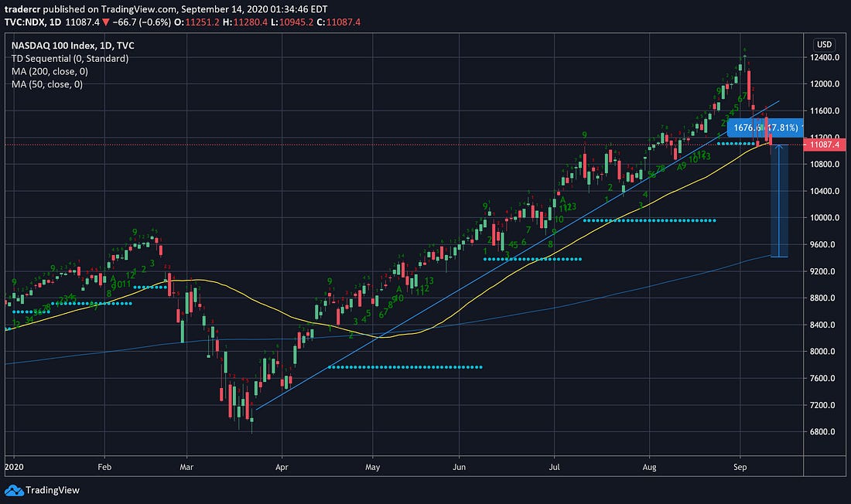Click the Sep label on time axis

tap(740, 467)
